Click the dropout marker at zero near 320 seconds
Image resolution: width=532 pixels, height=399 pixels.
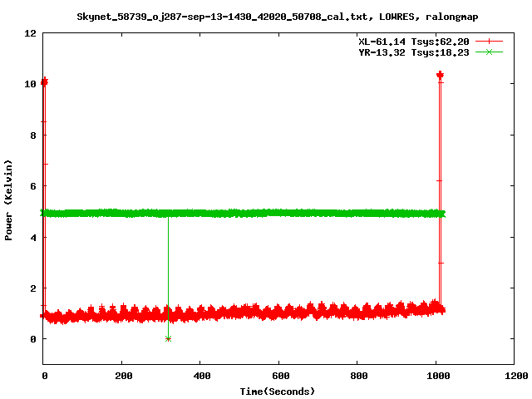(x=168, y=338)
